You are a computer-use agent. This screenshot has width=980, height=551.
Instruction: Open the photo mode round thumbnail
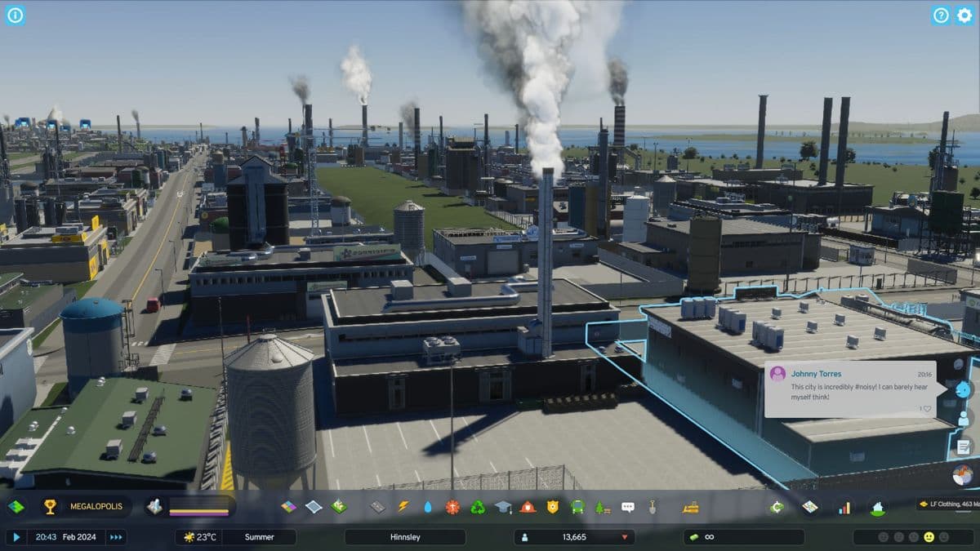964,475
